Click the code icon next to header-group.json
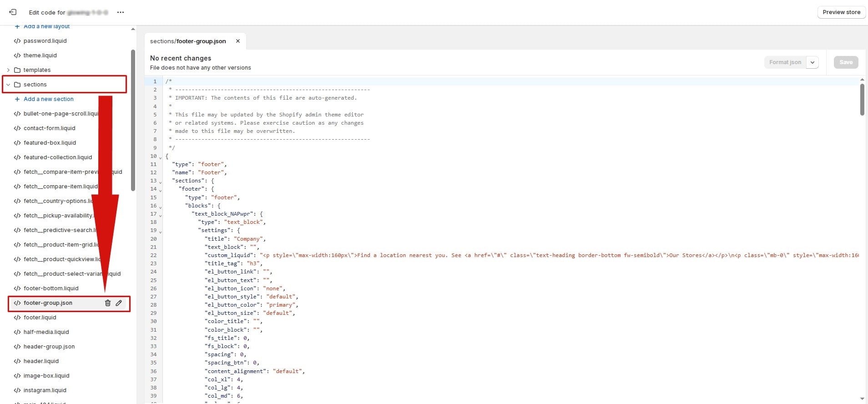The width and height of the screenshot is (868, 404). [17, 347]
